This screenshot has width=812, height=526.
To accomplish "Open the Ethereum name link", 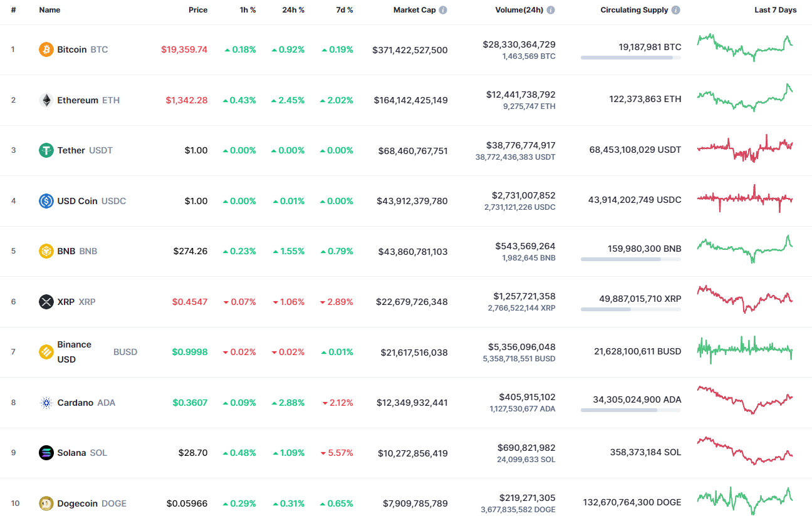I will tap(78, 100).
